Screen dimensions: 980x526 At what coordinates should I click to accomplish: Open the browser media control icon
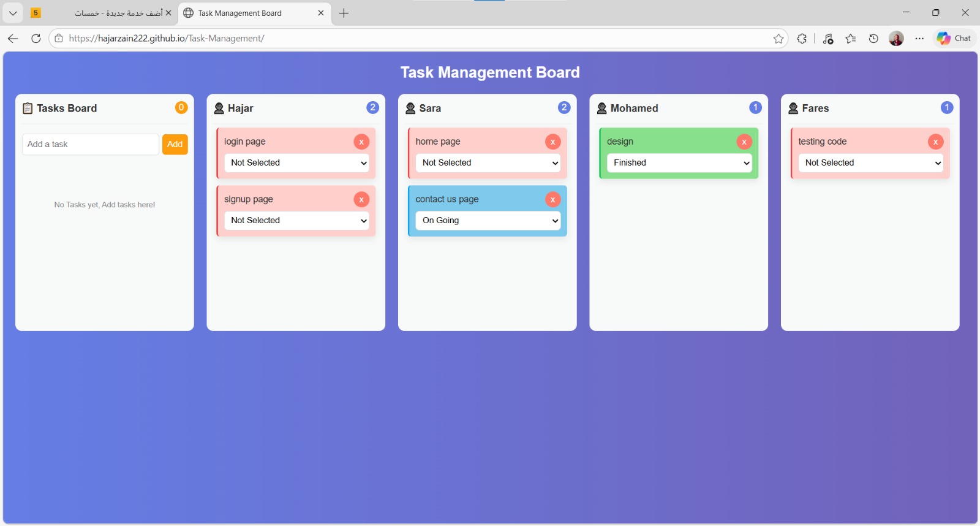pyautogui.click(x=828, y=39)
